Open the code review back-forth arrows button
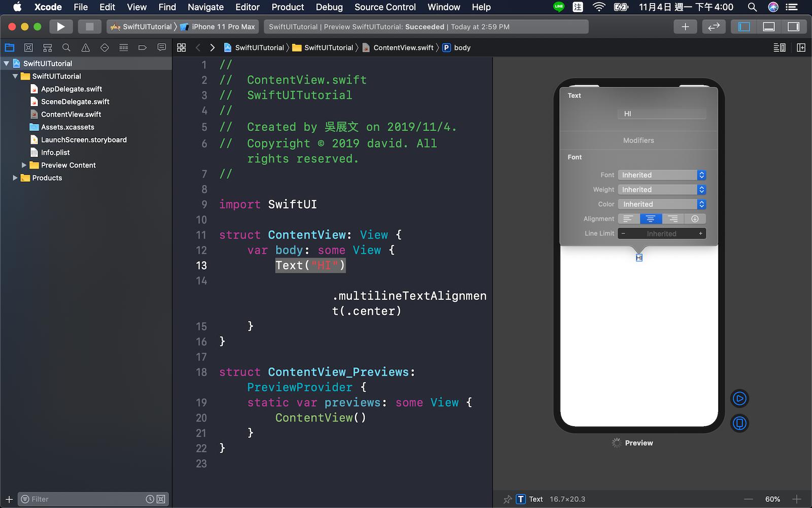Image resolution: width=812 pixels, height=508 pixels. (714, 26)
